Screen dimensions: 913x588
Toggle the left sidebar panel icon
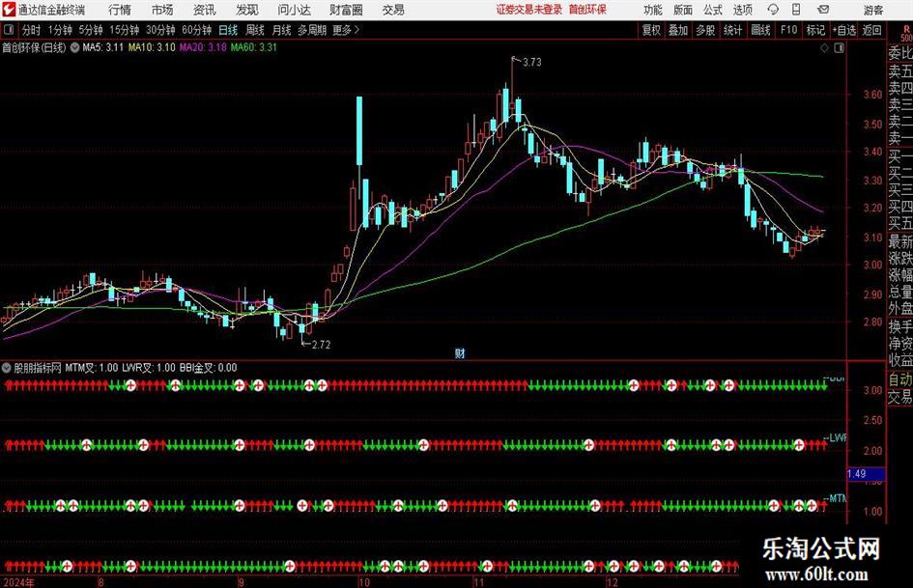[x=8, y=30]
